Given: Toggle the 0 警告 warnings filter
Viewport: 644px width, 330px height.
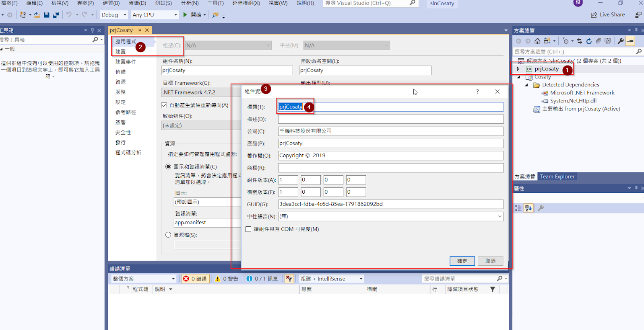Looking at the screenshot, I should pyautogui.click(x=227, y=279).
